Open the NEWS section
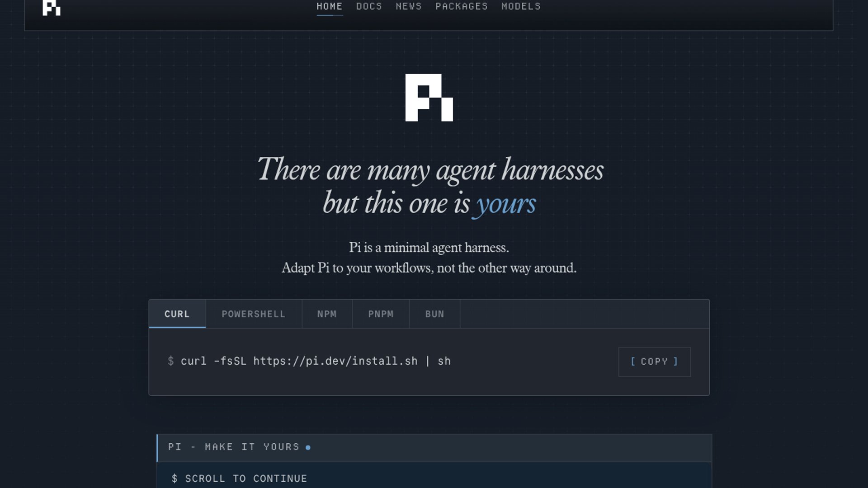Viewport: 868px width, 488px height. pyautogui.click(x=409, y=7)
